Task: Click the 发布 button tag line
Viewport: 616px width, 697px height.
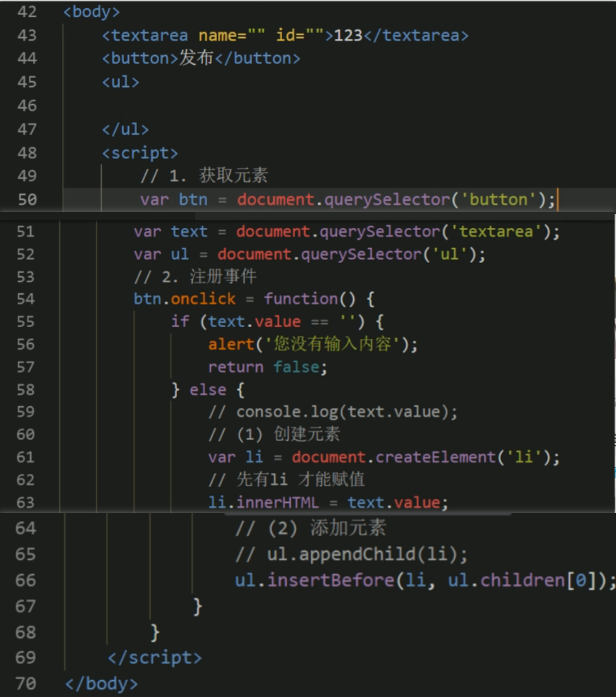Action: pos(201,59)
